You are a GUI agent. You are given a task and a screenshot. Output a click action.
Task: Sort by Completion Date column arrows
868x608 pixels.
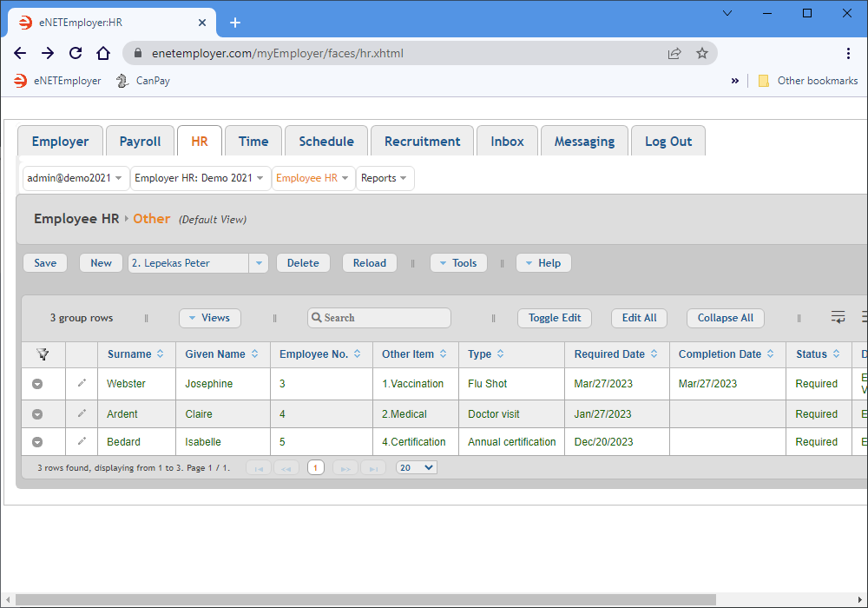(x=770, y=354)
